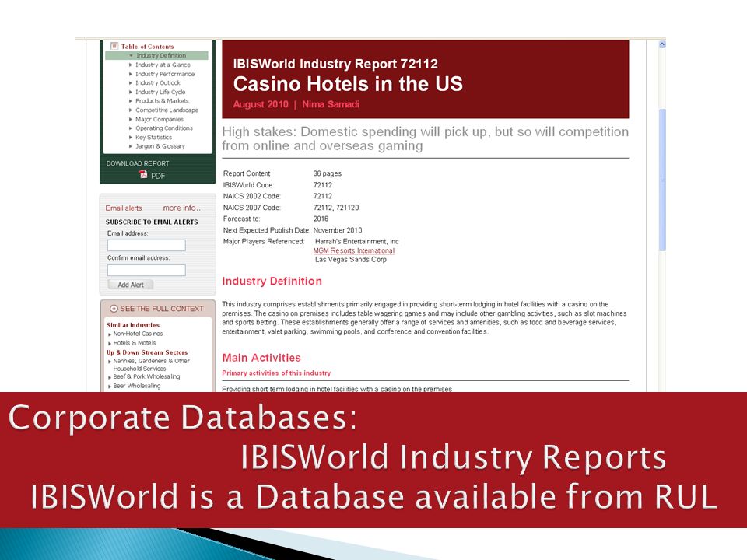The image size is (747, 560).
Task: Click the November 2010 publish date
Action: click(337, 230)
